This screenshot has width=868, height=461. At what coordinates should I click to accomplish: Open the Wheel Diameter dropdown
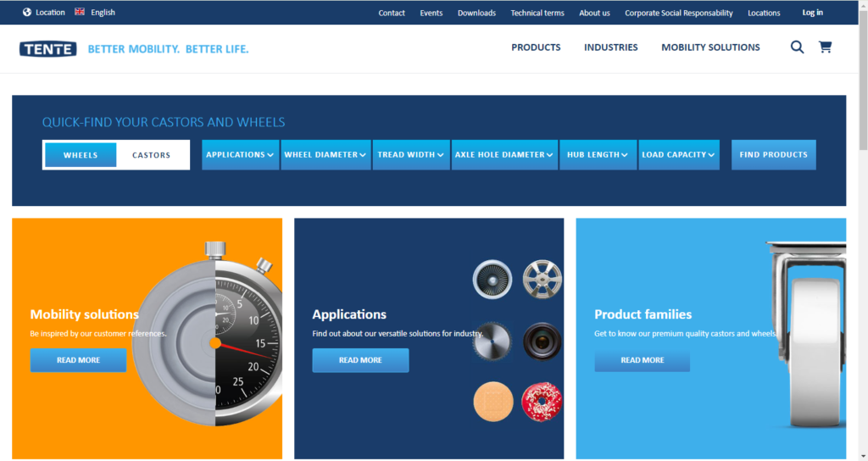pos(325,155)
